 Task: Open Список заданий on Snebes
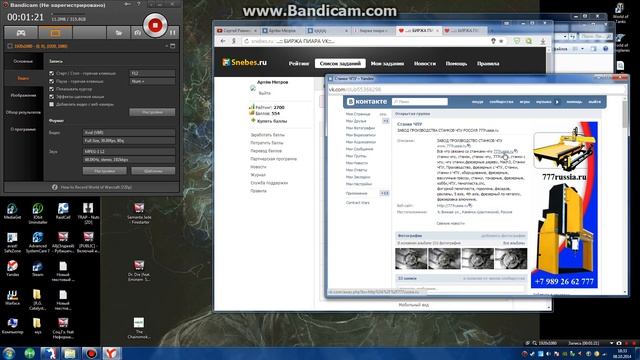coord(340,63)
